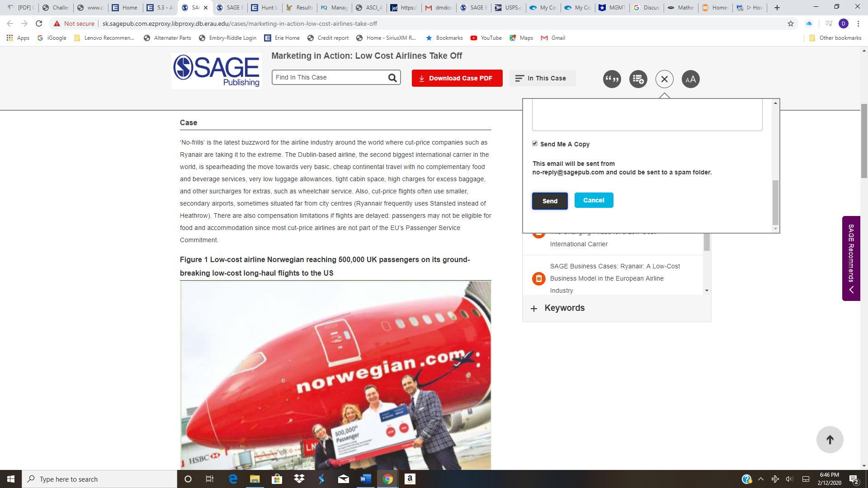The image size is (868, 488).
Task: Open the Mail app in taskbar
Action: pyautogui.click(x=344, y=479)
